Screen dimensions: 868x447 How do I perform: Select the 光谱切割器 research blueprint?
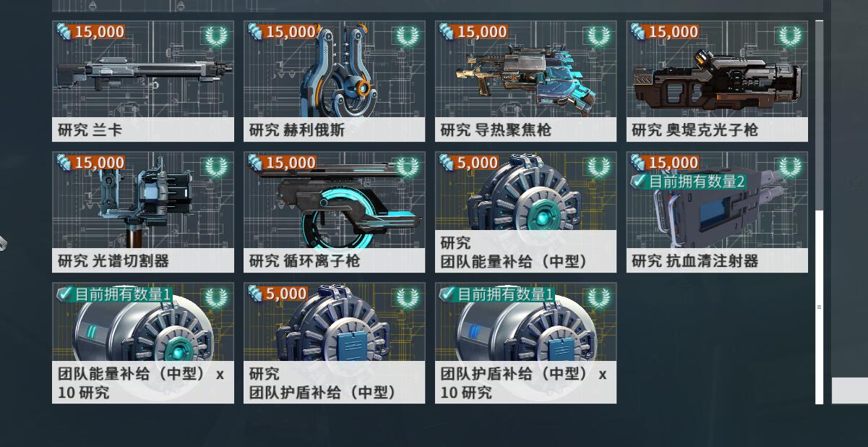pyautogui.click(x=143, y=212)
